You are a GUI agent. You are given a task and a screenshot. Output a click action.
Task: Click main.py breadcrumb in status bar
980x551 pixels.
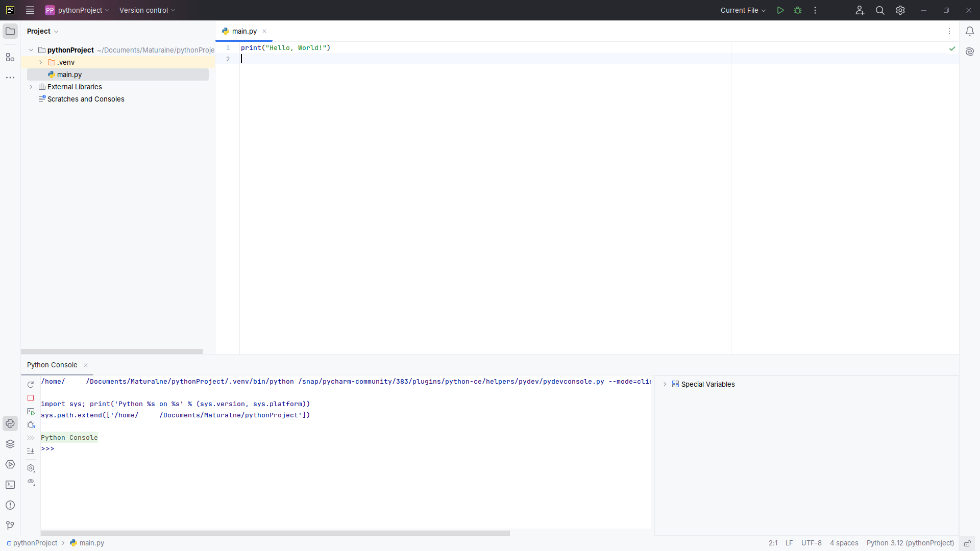87,543
